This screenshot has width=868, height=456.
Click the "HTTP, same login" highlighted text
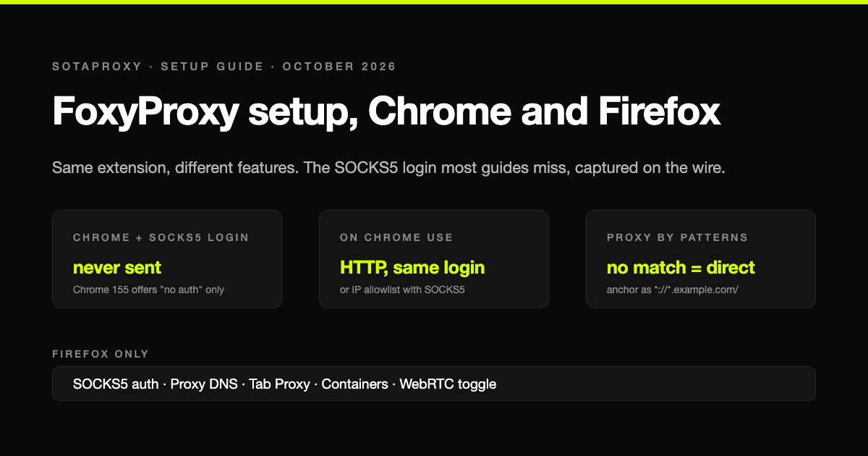tap(412, 268)
